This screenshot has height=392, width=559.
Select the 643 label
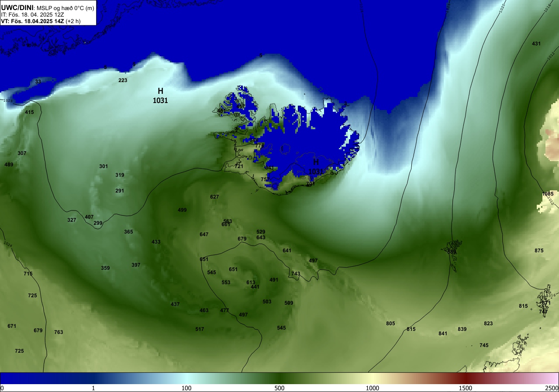pyautogui.click(x=261, y=237)
